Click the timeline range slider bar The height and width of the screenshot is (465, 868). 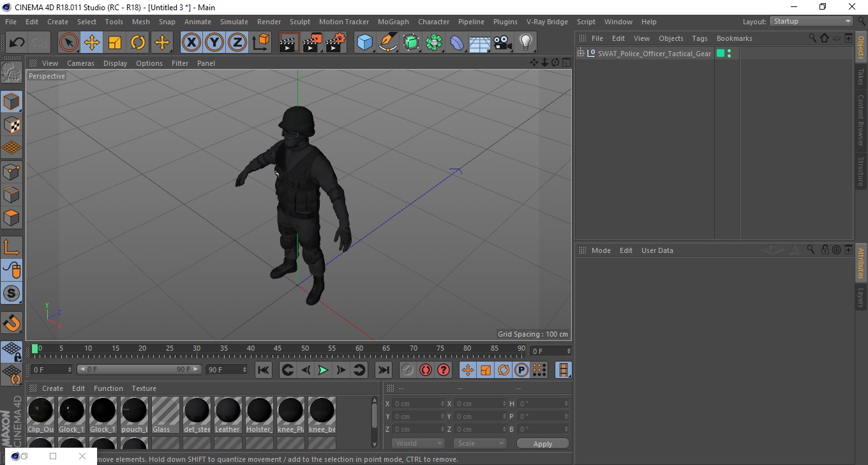(139, 370)
